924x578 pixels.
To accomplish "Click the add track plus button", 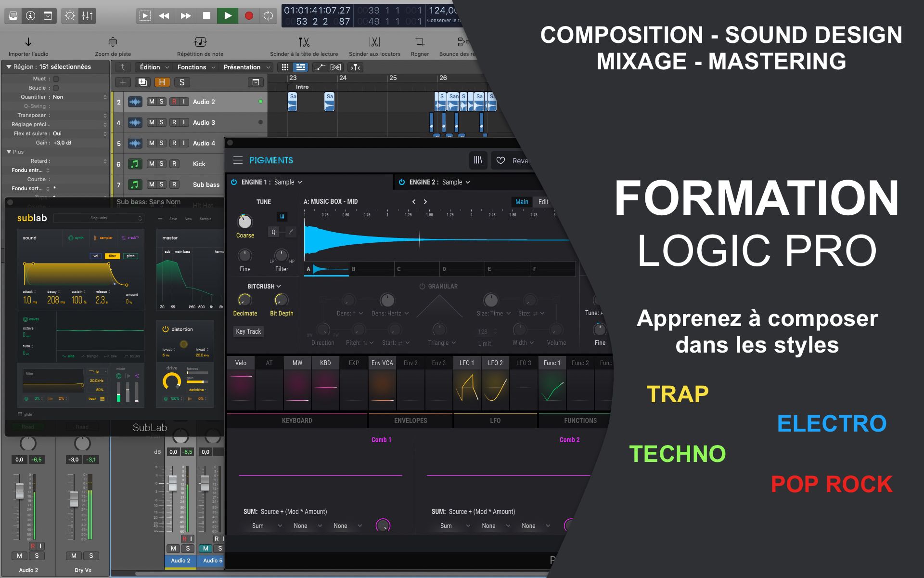I will coord(123,82).
